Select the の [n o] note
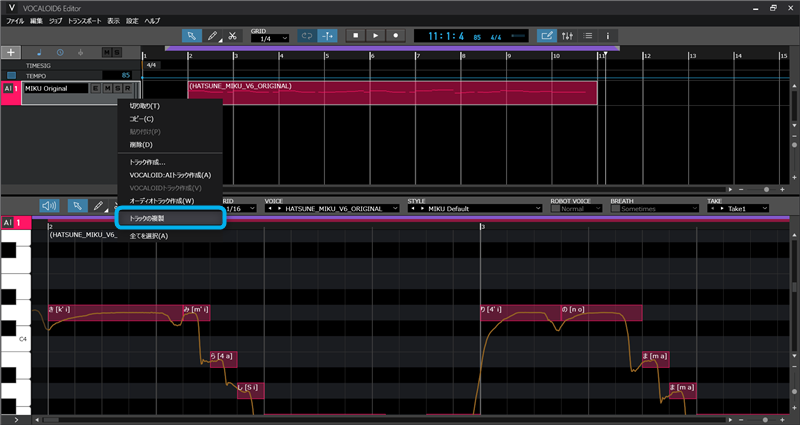The image size is (800, 425). pyautogui.click(x=601, y=313)
